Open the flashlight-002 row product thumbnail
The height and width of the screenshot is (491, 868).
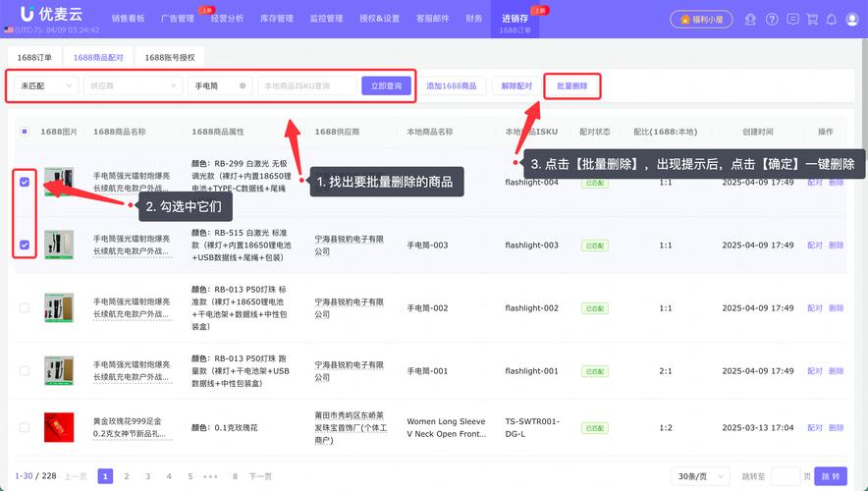click(59, 307)
